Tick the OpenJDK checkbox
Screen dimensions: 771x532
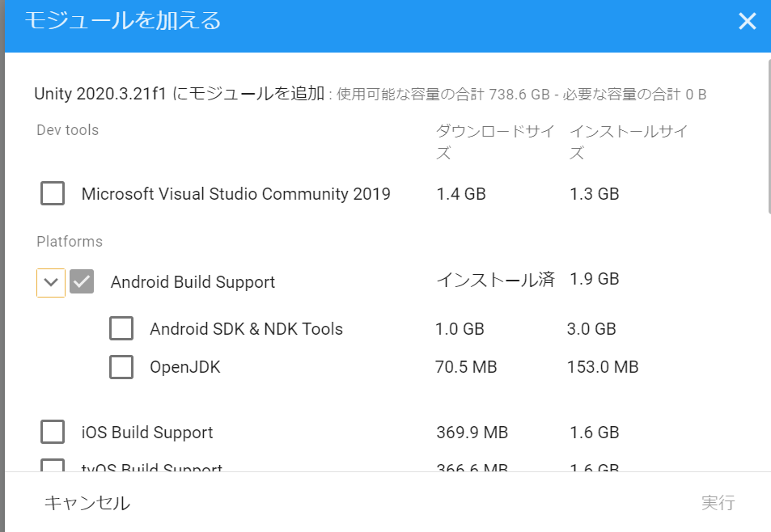121,367
